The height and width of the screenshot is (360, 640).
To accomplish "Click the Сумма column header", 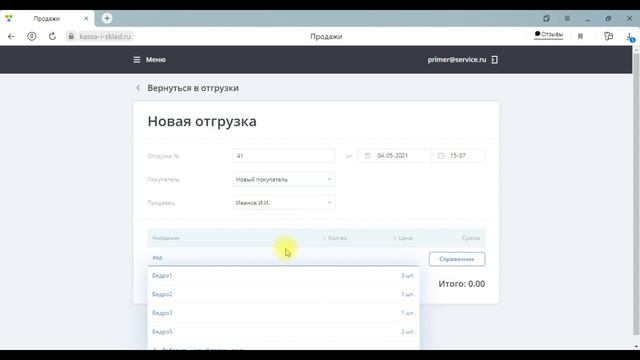I will coord(471,238).
